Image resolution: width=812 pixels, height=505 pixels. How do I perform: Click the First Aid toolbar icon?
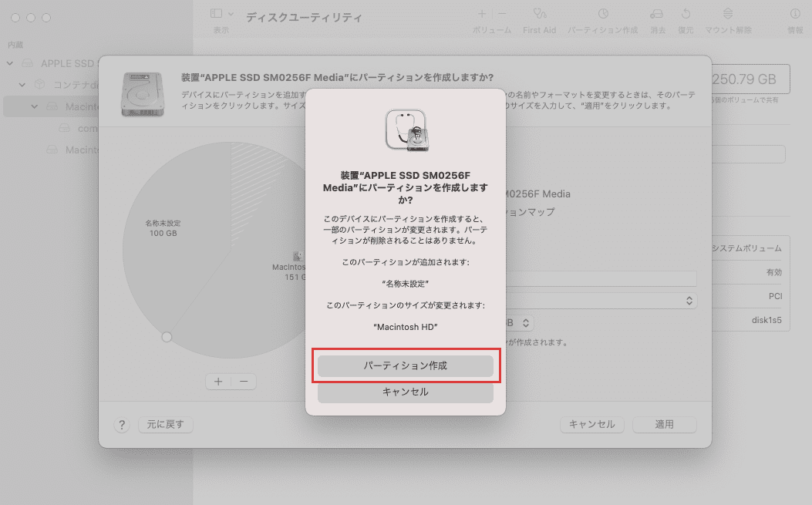tap(540, 13)
